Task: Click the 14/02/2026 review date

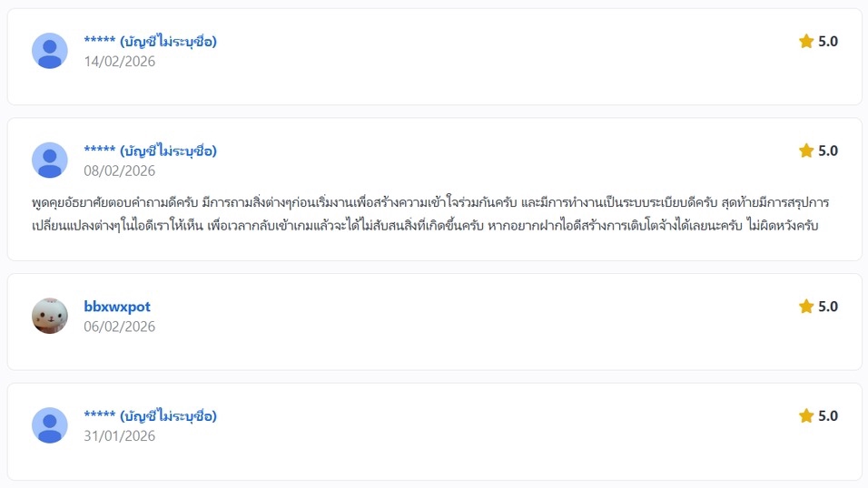Action: point(119,62)
